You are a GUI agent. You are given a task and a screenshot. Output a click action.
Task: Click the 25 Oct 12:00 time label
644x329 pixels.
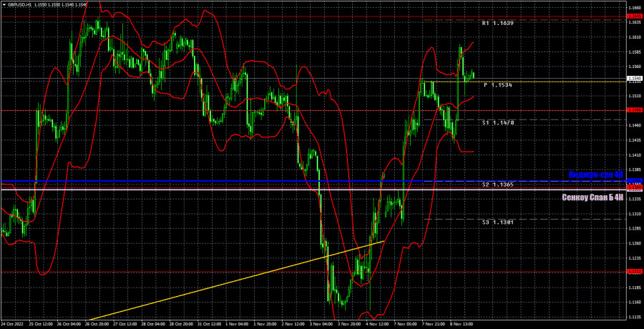click(42, 324)
